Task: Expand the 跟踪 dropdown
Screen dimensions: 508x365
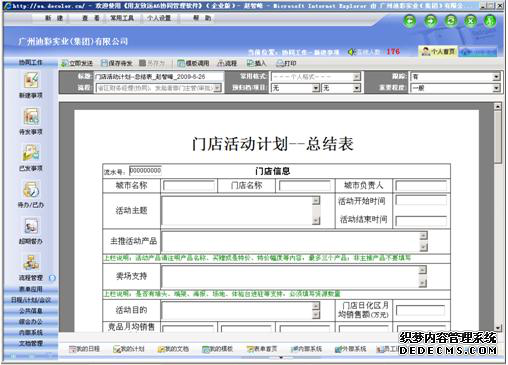Action: click(455, 77)
